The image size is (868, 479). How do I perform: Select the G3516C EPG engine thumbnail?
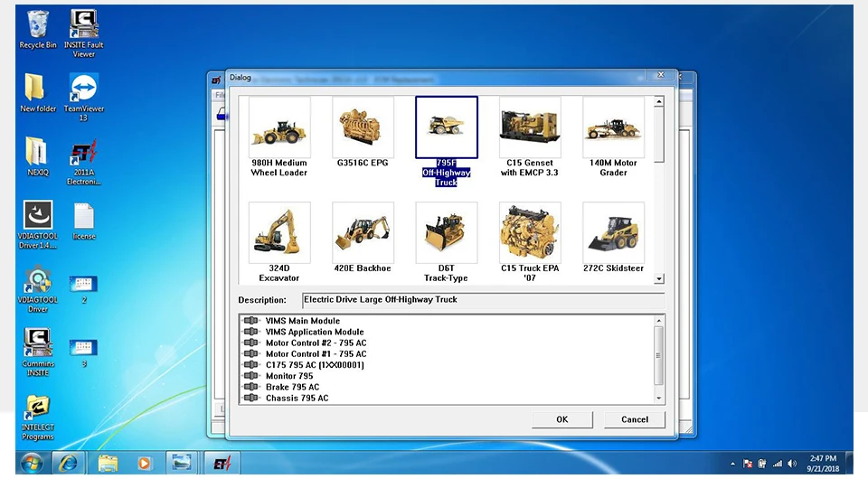pyautogui.click(x=363, y=127)
